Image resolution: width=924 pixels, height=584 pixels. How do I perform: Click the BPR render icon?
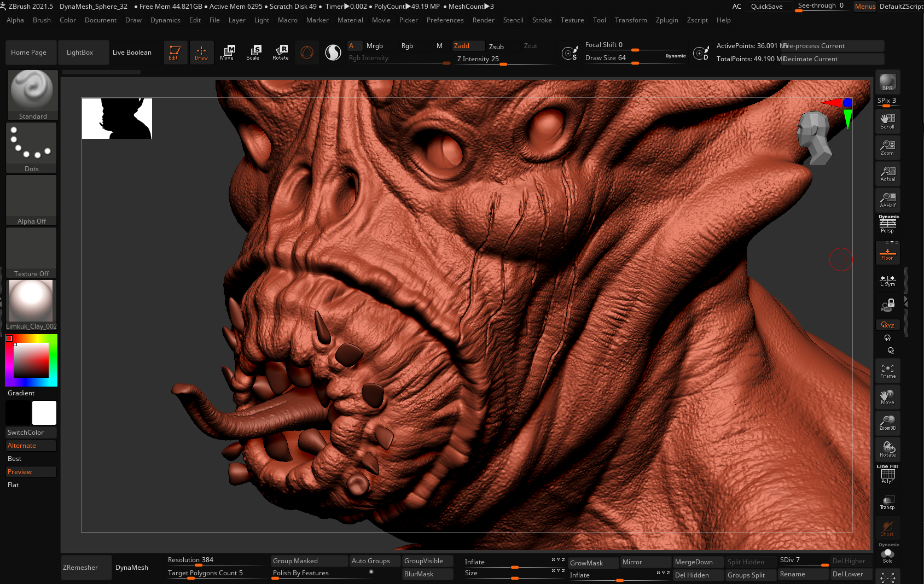[x=887, y=82]
